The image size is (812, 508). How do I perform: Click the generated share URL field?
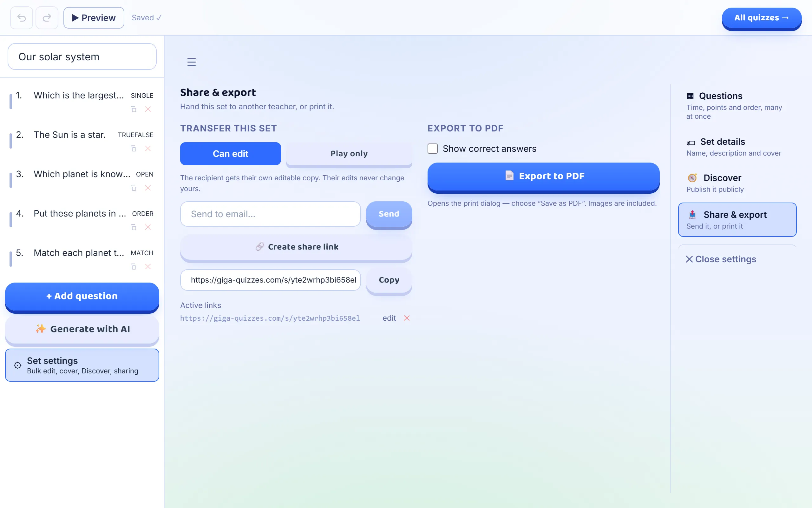click(x=271, y=280)
